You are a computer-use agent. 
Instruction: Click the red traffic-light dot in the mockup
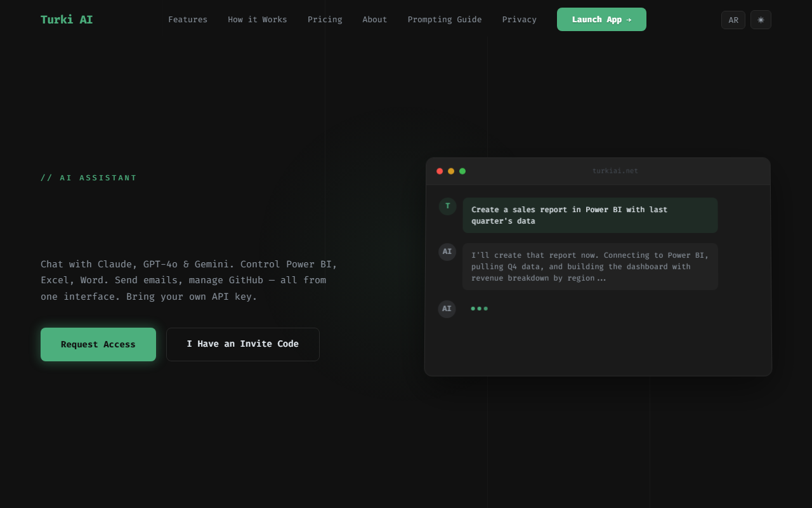tap(439, 171)
